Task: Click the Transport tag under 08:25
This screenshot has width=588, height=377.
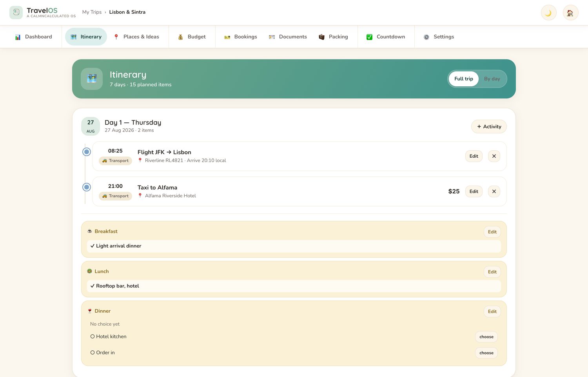Action: coord(115,161)
